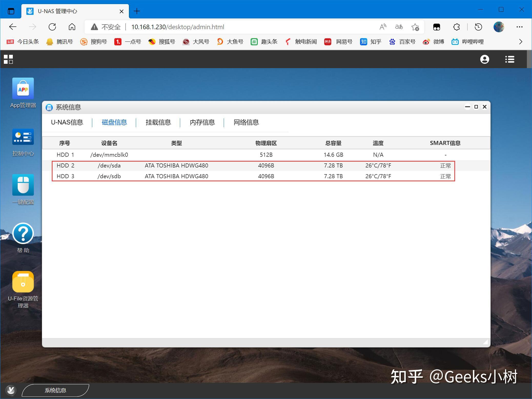The image size is (532, 399).
Task: View 正常 SMART status for HDD 2
Action: click(x=445, y=166)
